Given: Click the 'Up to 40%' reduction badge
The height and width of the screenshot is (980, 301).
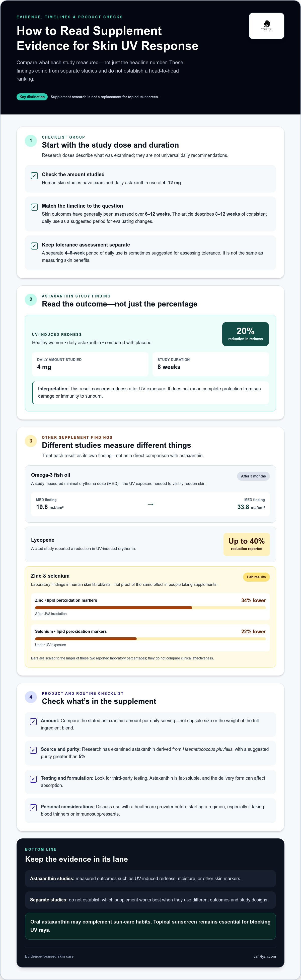Looking at the screenshot, I should (x=247, y=544).
